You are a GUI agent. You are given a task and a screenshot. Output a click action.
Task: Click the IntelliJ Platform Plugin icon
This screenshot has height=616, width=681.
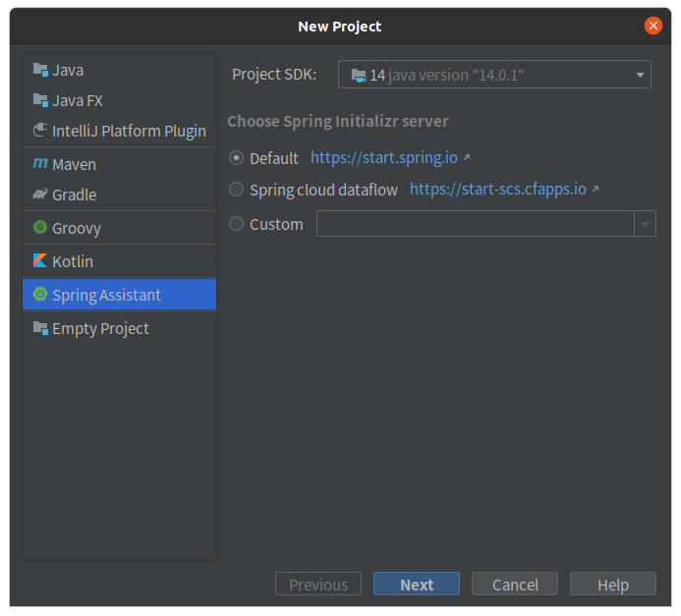point(40,131)
